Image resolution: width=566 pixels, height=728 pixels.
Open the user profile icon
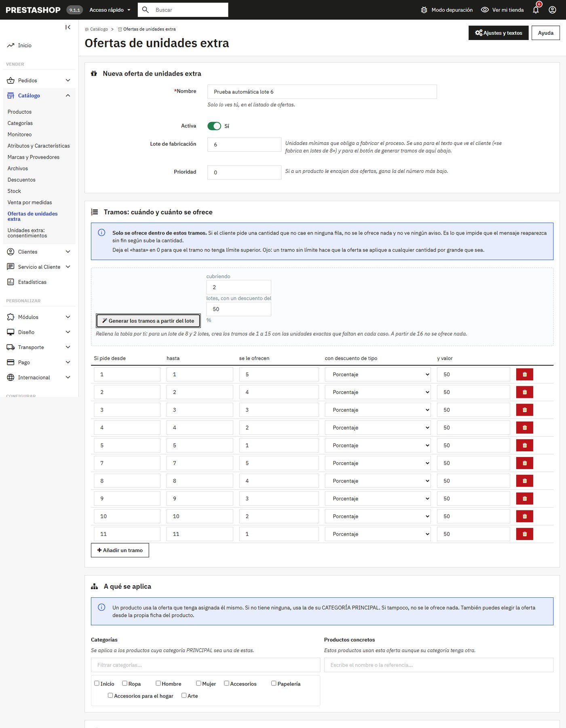552,10
